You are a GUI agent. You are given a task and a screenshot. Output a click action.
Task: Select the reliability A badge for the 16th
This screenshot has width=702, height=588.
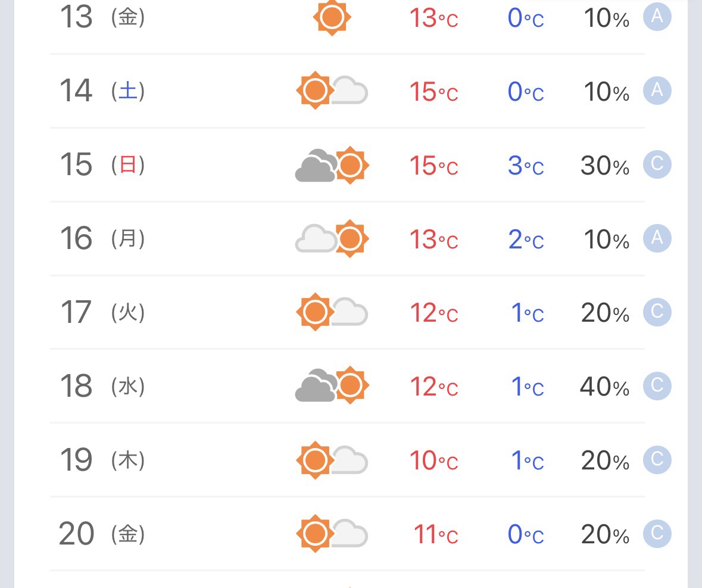(x=657, y=238)
